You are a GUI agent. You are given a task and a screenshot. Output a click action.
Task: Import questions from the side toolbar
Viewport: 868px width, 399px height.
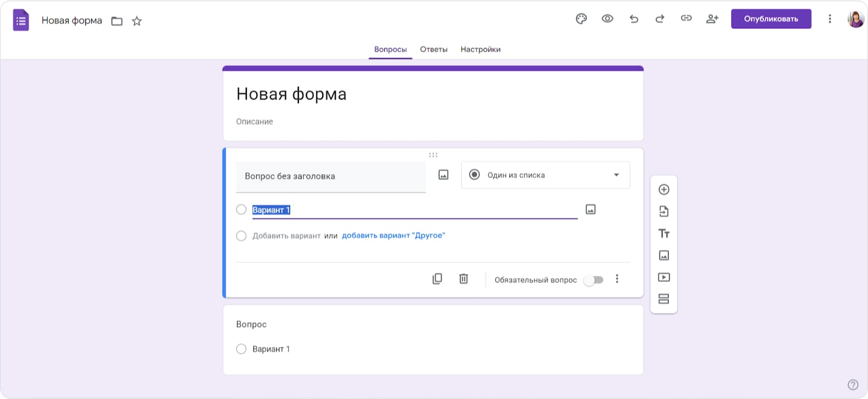[663, 211]
